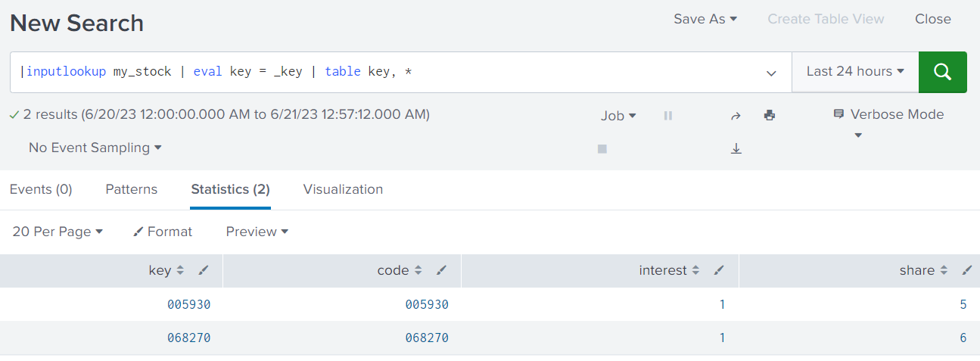Switch to the Patterns tab
Image resolution: width=980 pixels, height=361 pixels.
[132, 189]
